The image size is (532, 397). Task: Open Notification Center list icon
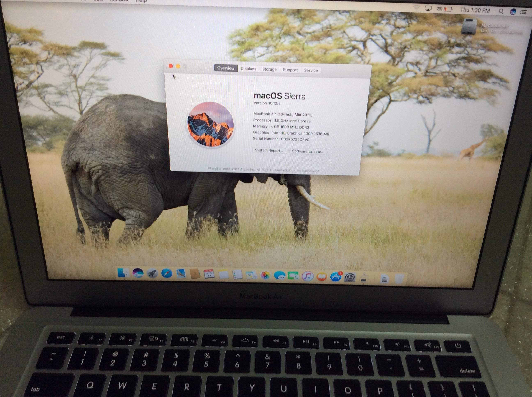click(x=524, y=12)
